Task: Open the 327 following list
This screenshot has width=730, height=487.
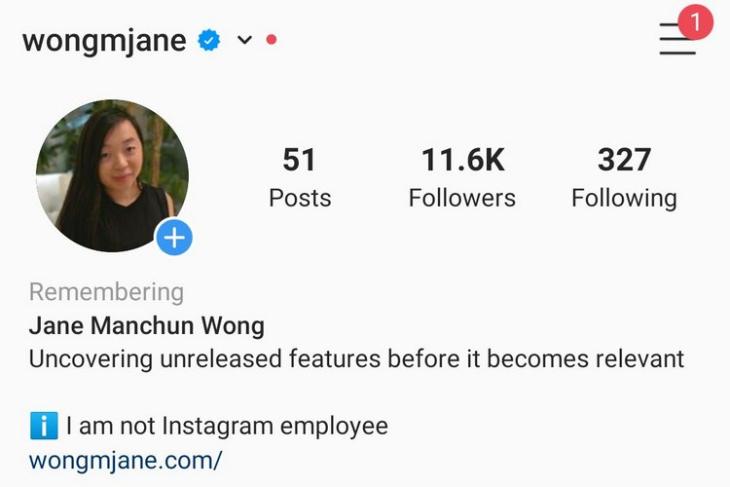Action: [x=624, y=160]
